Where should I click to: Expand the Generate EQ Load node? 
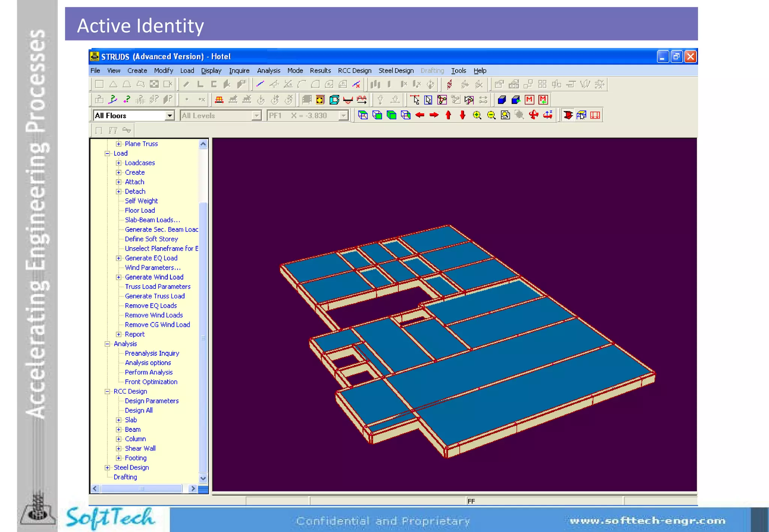(119, 258)
